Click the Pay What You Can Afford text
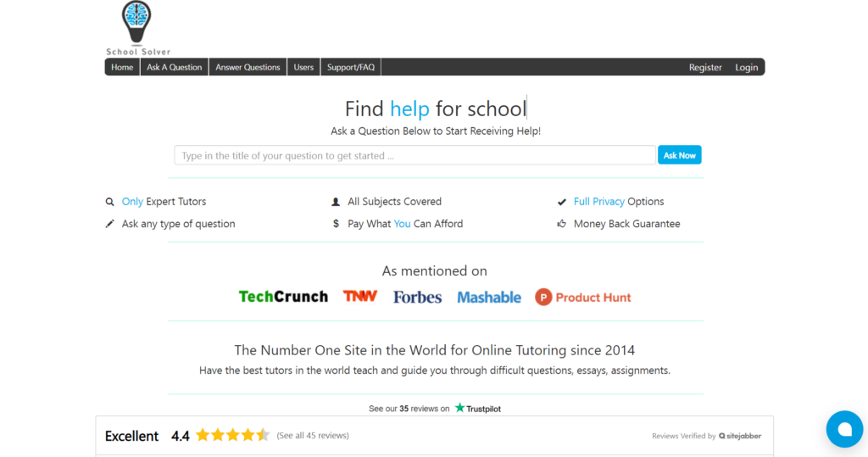The height and width of the screenshot is (457, 868). 405,224
